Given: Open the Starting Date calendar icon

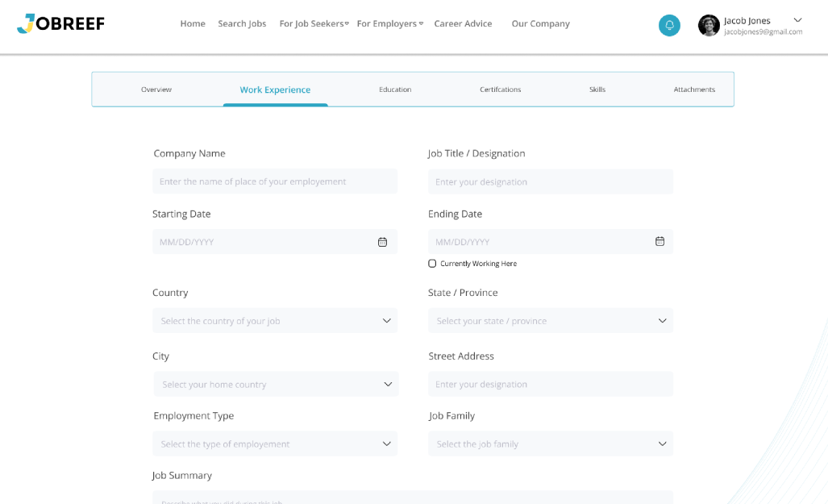Looking at the screenshot, I should [382, 242].
